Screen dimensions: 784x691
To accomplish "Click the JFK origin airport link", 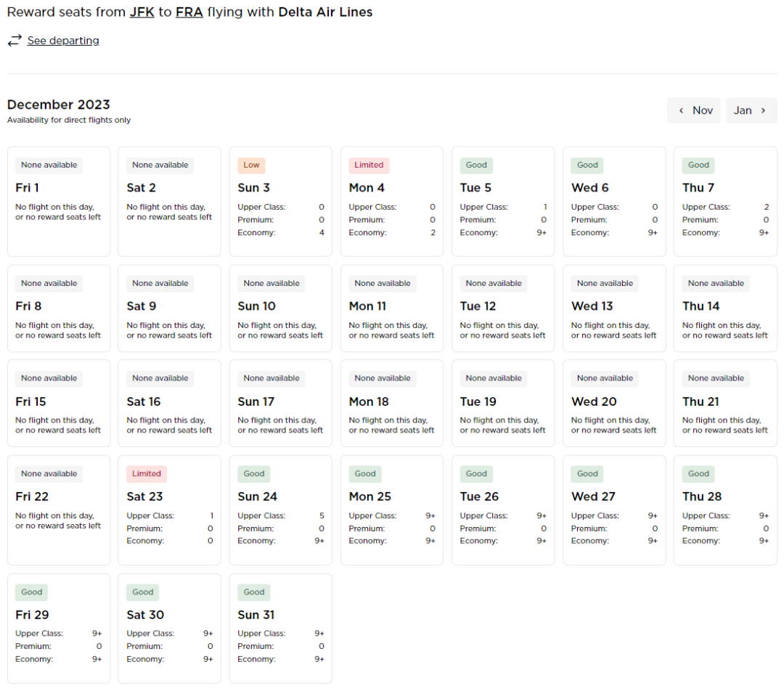I will 142,12.
